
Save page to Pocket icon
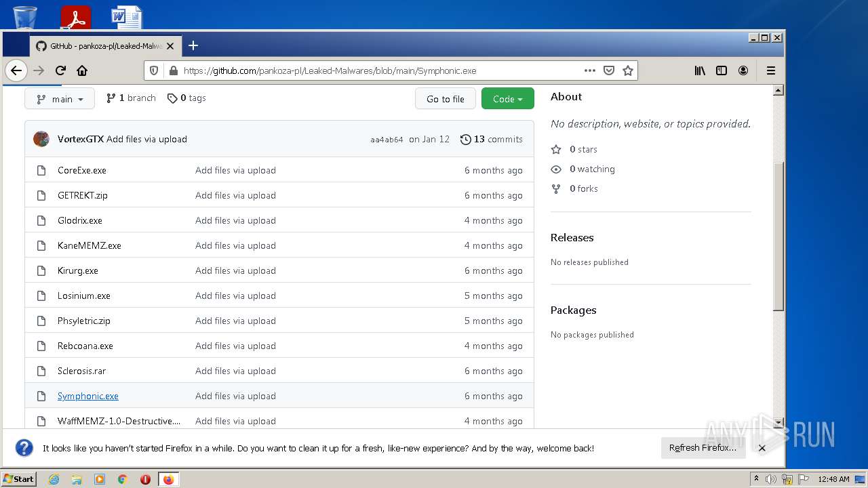[x=609, y=70]
